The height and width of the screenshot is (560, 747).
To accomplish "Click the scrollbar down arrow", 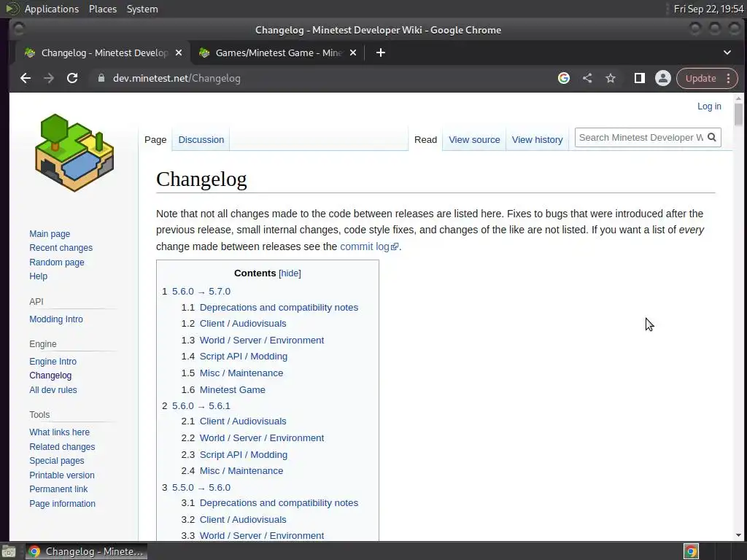I will tap(738, 534).
